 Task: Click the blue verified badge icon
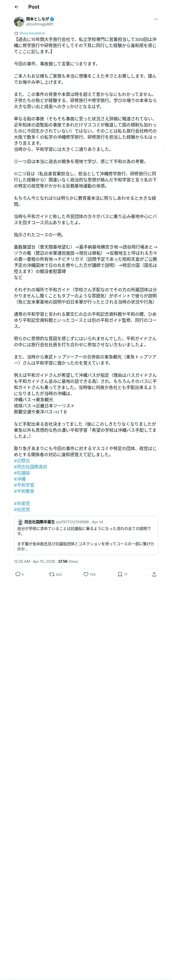[x=52, y=19]
